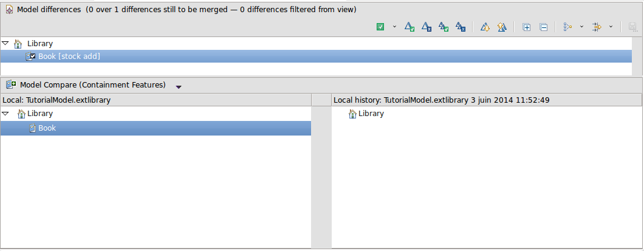
Task: Click the filters icon in the toolbar
Action: pyautogui.click(x=597, y=27)
